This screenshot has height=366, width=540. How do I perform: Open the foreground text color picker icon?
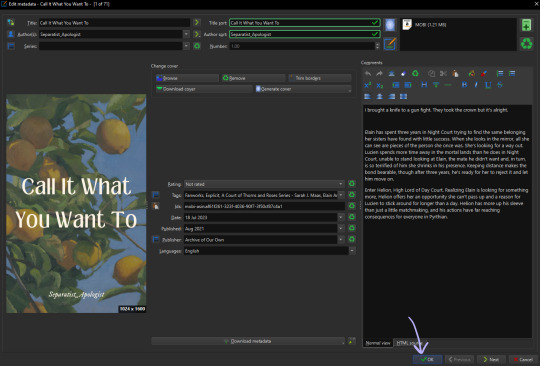(484, 73)
